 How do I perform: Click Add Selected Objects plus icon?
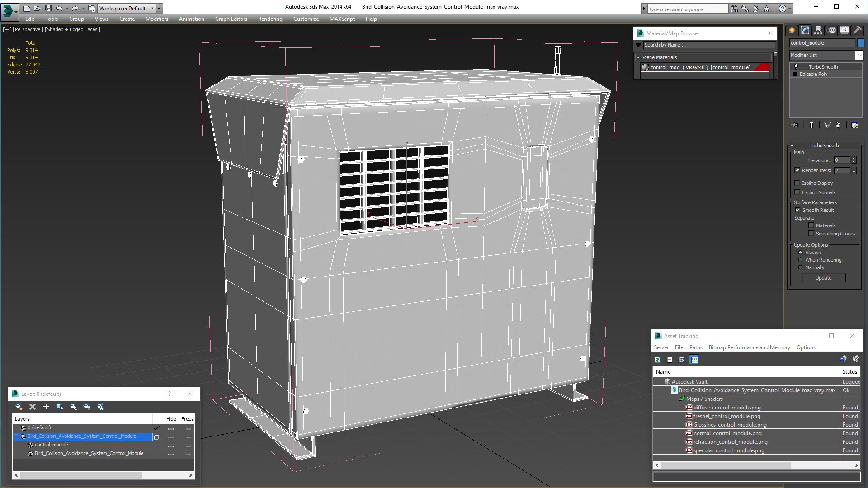tap(46, 407)
